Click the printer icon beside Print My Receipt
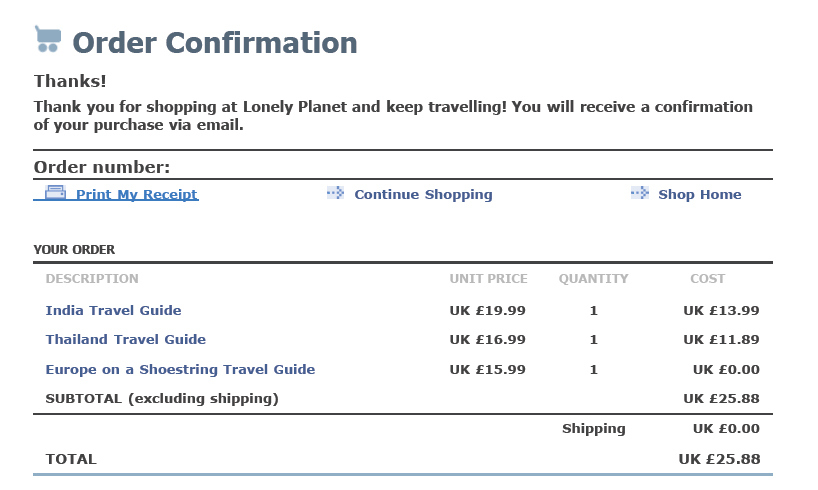818x490 pixels. pos(55,193)
